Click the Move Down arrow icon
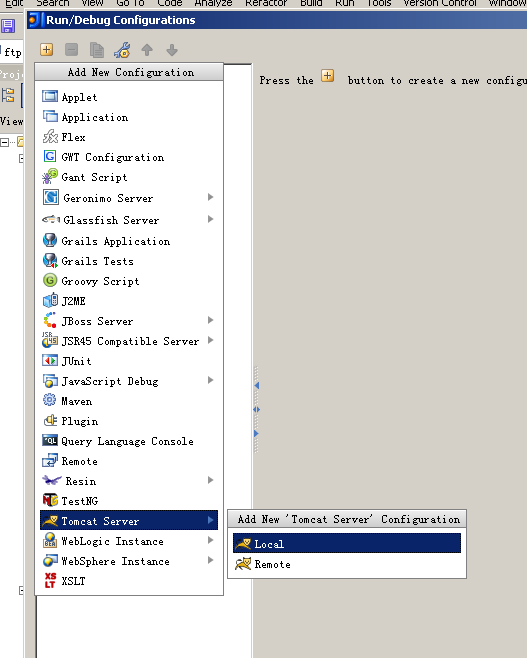 (172, 50)
